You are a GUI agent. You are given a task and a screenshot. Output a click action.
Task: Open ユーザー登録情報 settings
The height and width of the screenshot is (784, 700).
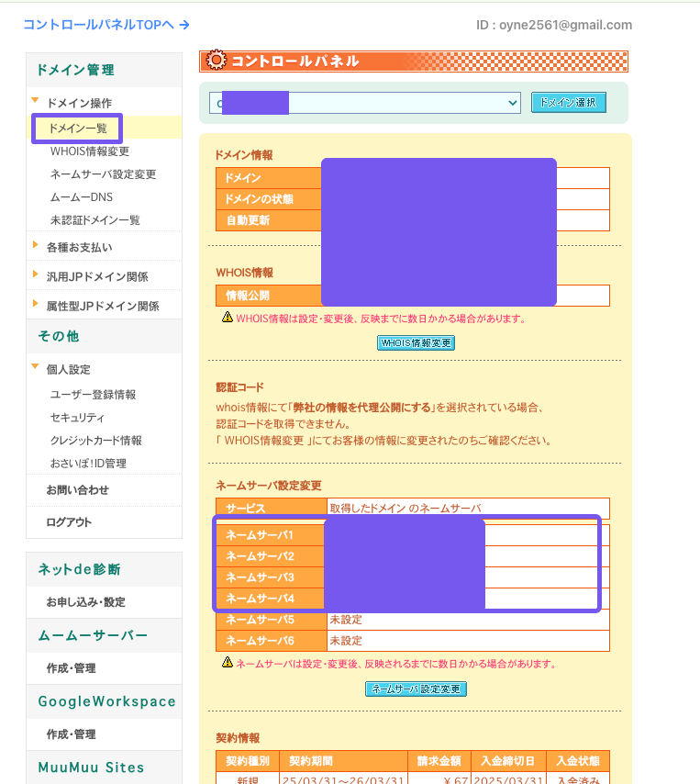click(x=93, y=395)
